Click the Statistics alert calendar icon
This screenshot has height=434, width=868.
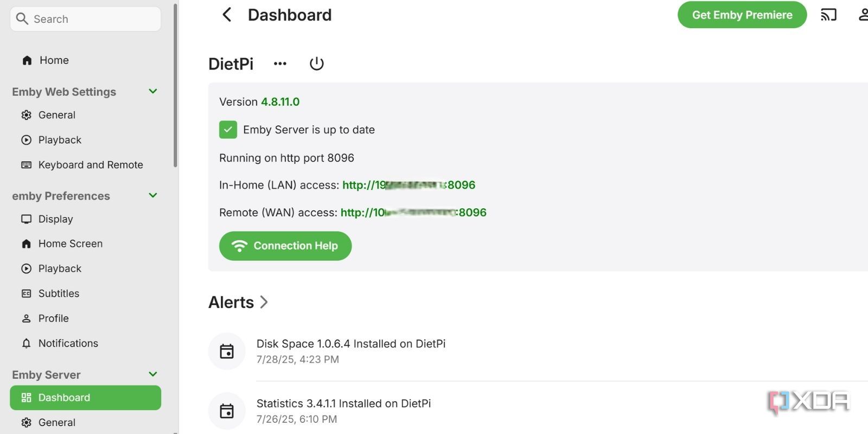click(x=227, y=411)
